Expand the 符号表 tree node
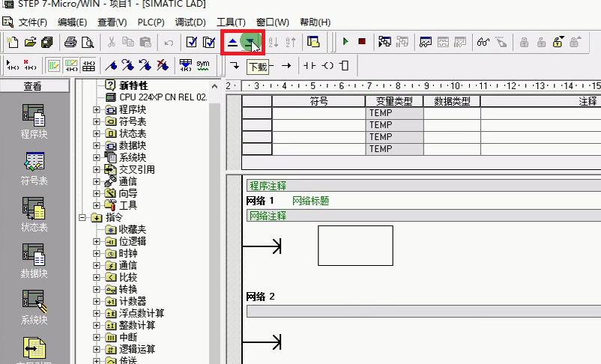This screenshot has width=601, height=364. [x=97, y=122]
